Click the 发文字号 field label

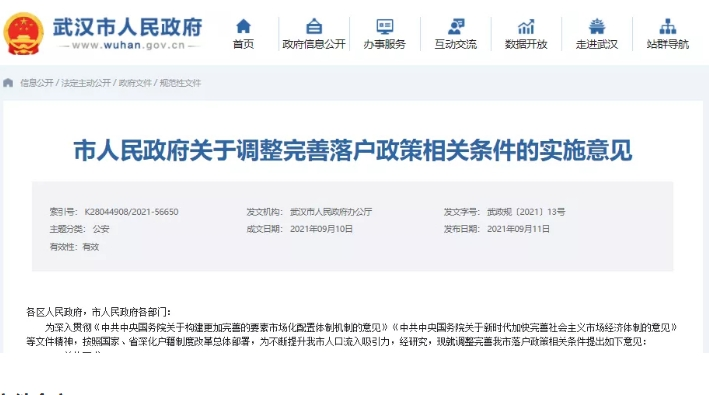tap(462, 212)
